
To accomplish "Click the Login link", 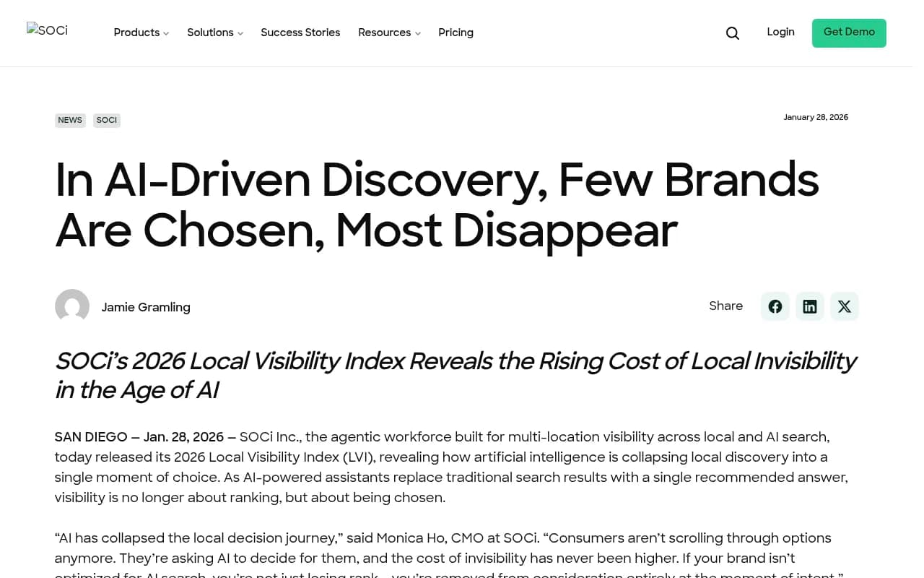I will 780,32.
